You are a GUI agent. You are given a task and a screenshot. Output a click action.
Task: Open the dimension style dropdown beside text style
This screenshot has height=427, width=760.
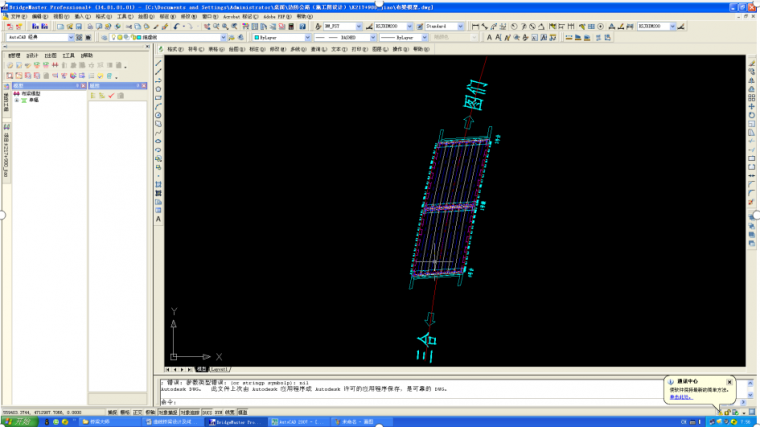[x=410, y=26]
